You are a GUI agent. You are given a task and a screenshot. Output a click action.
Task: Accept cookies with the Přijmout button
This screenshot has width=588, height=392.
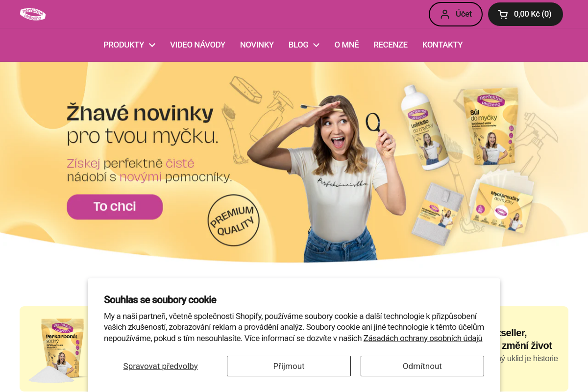289,366
